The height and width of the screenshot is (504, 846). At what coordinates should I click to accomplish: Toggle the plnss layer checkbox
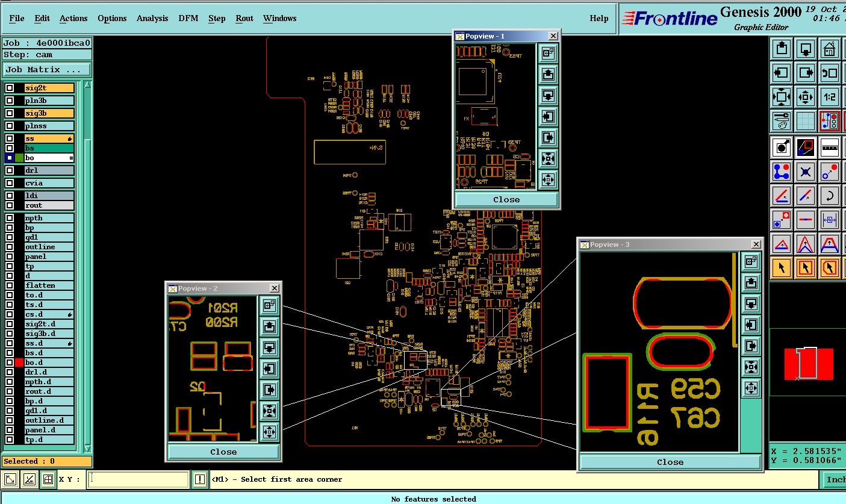point(10,126)
